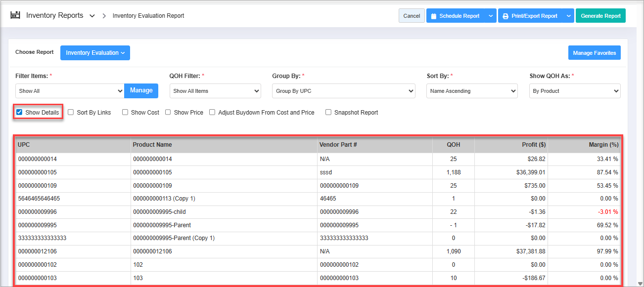Enable the Show Price checkbox

tap(168, 113)
